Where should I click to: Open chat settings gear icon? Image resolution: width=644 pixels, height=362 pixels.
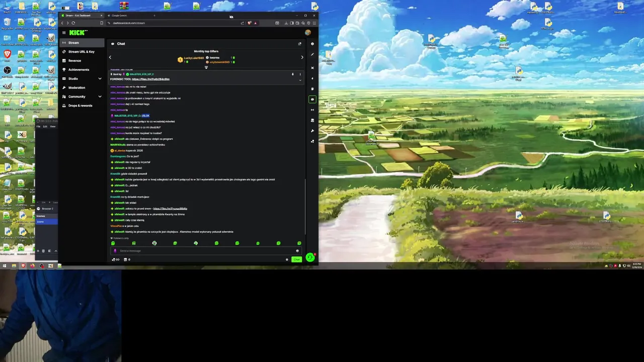click(x=287, y=259)
